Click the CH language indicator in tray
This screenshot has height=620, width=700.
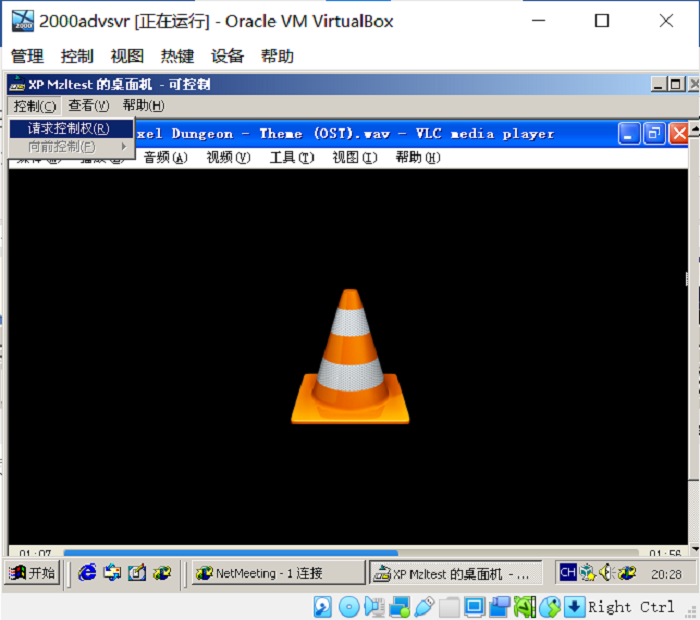click(568, 572)
